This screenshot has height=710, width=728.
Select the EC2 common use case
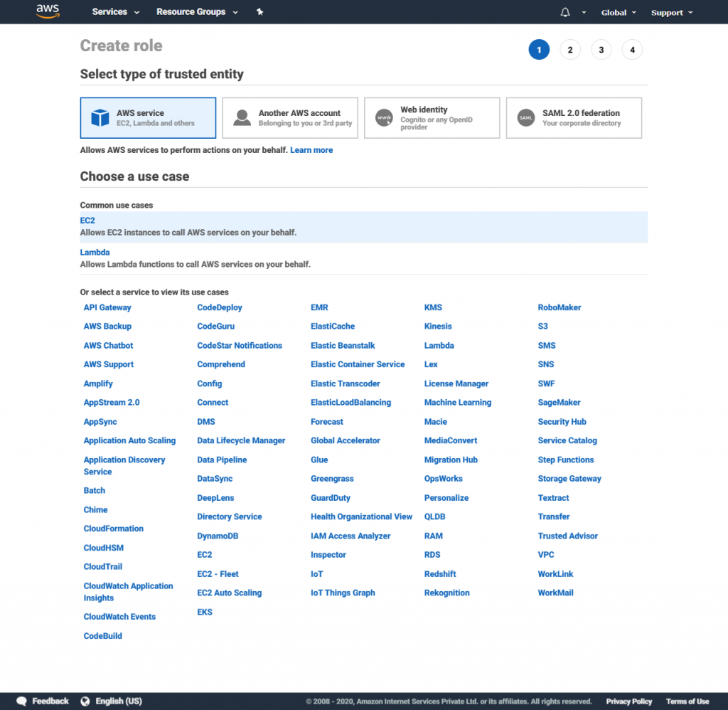pyautogui.click(x=87, y=221)
